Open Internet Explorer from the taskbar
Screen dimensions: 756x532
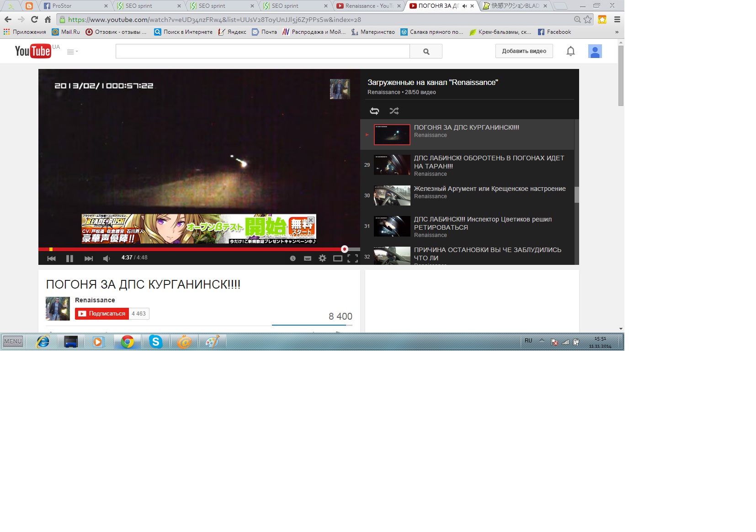coord(43,342)
